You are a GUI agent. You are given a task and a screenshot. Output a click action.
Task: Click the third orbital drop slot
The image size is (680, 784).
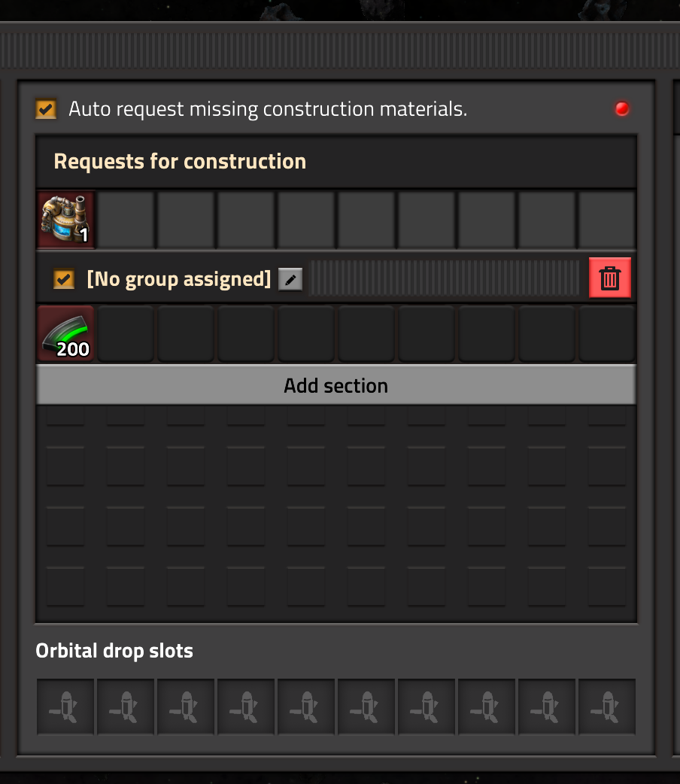187,707
